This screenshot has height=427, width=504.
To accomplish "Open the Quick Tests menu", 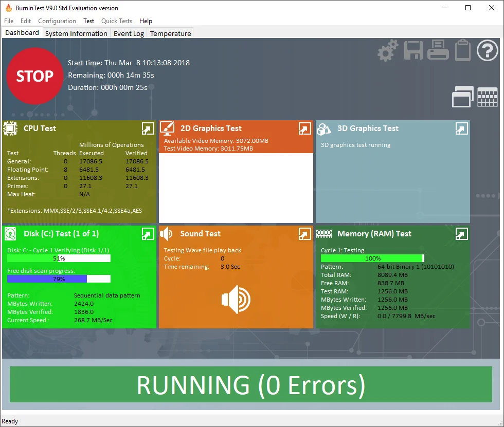I will point(117,21).
